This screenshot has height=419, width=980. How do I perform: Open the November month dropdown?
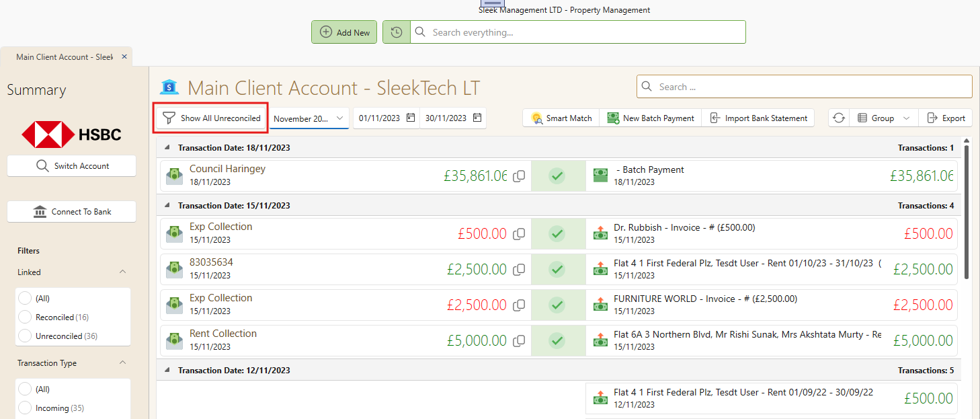[x=309, y=118]
